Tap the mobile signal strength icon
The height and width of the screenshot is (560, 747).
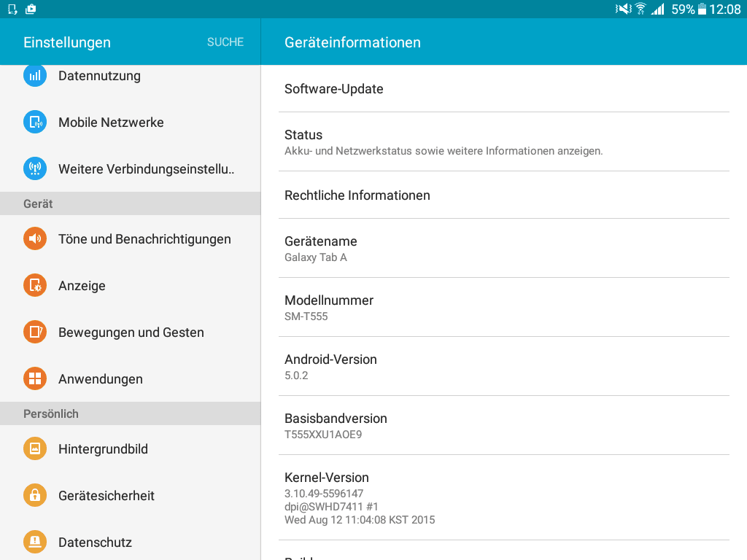(x=658, y=9)
